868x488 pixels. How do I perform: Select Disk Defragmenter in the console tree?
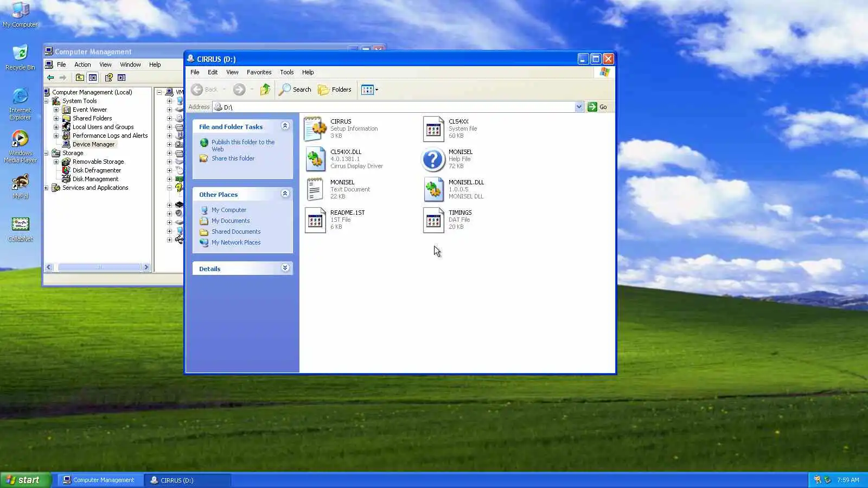[x=97, y=170]
